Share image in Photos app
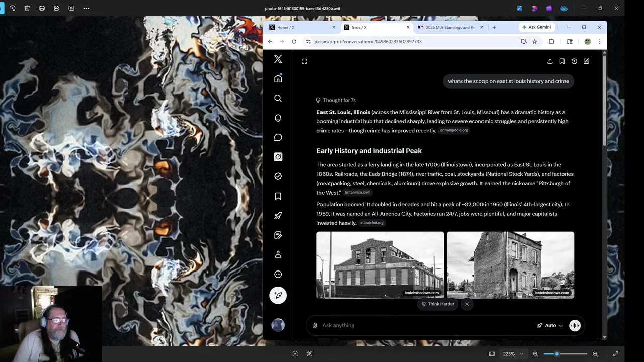This screenshot has height=362, width=644. click(56, 8)
